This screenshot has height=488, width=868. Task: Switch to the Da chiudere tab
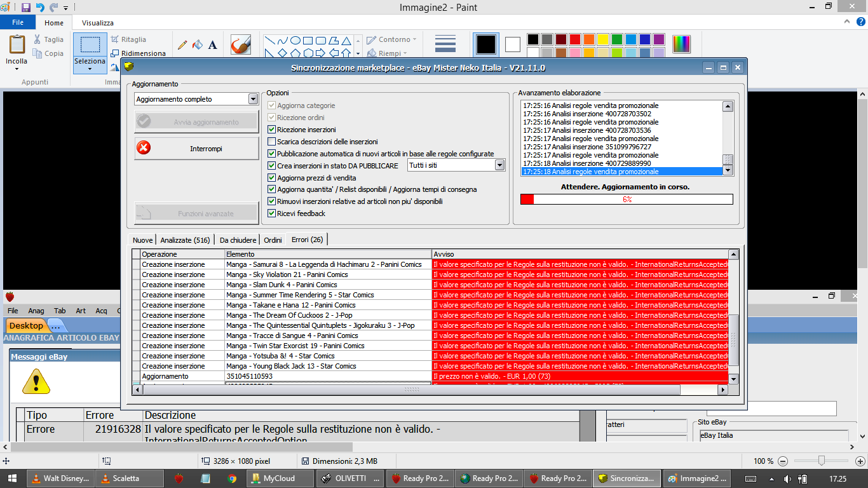click(238, 240)
